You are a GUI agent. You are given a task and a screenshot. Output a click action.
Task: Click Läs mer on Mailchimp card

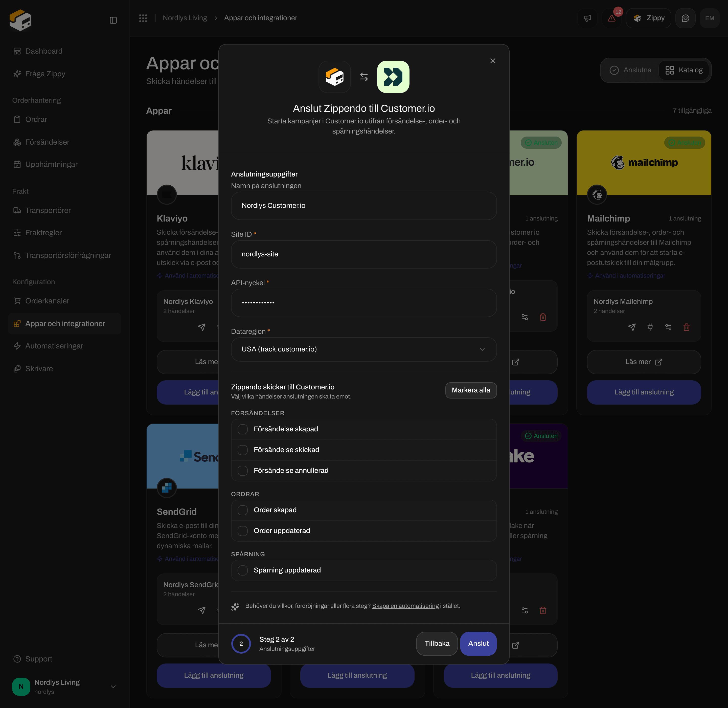(644, 362)
